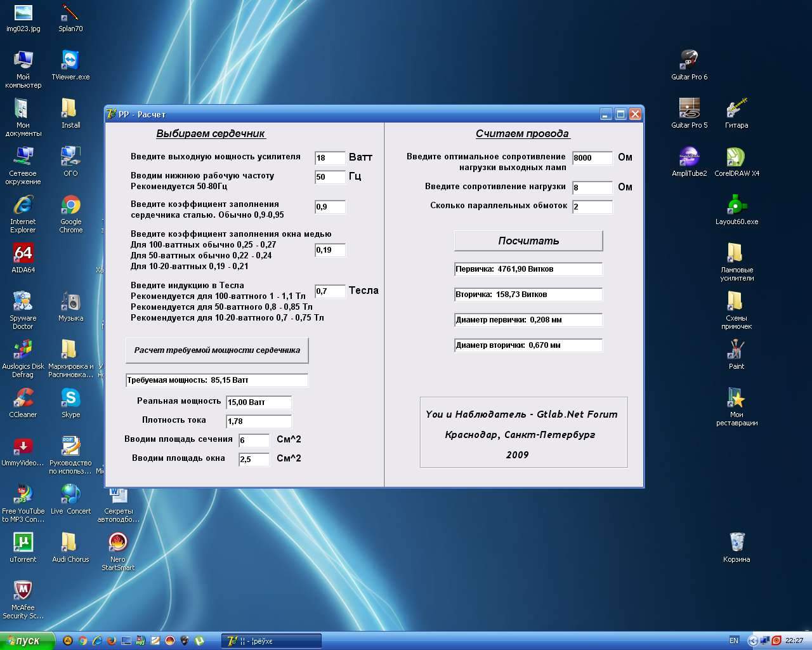Click the пуск Start button
The width and height of the screenshot is (812, 650).
27,641
